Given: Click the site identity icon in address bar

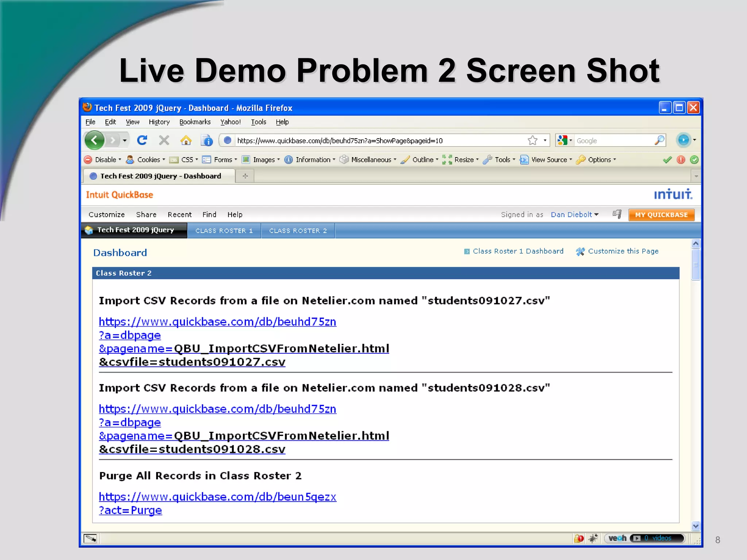Looking at the screenshot, I should click(228, 140).
